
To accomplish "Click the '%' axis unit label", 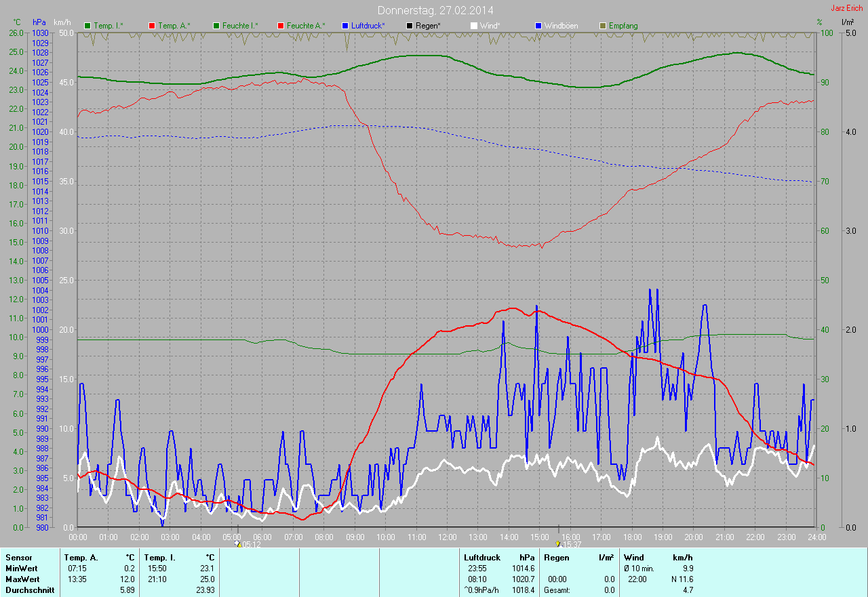I will [x=819, y=22].
